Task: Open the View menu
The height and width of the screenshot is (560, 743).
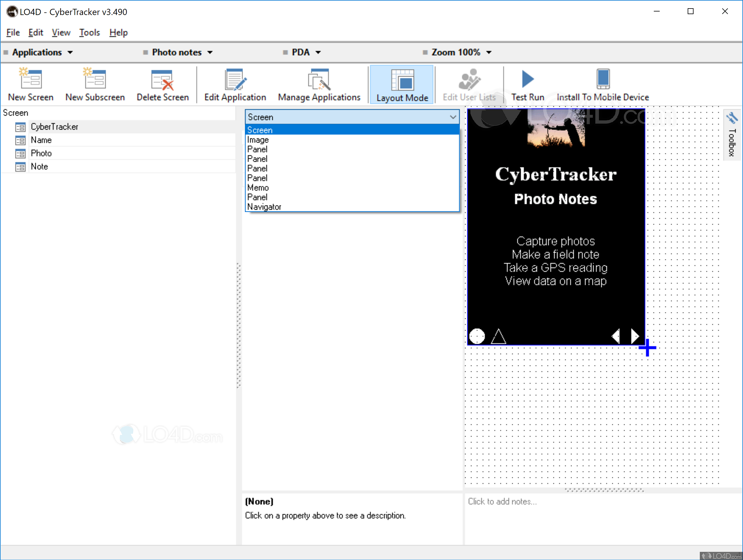Action: coord(61,32)
